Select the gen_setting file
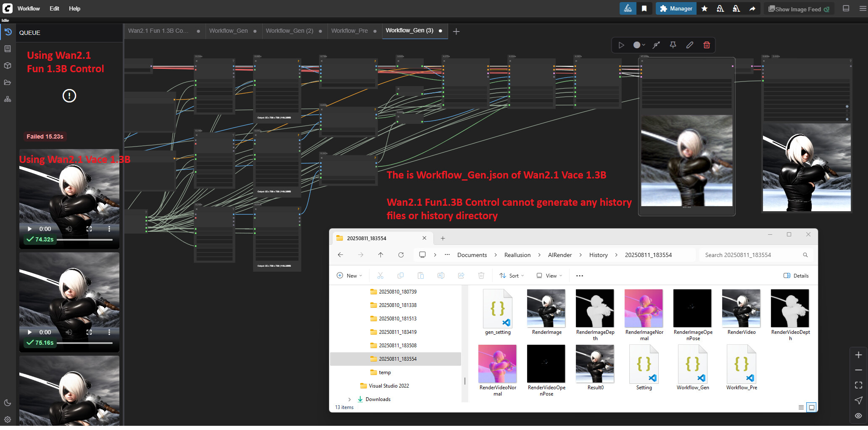 click(x=498, y=312)
